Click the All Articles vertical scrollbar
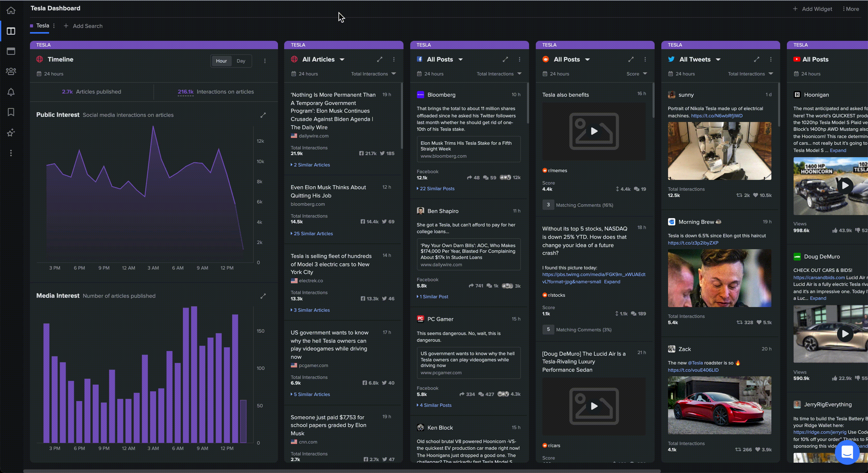This screenshot has height=473, width=868. 402,116
